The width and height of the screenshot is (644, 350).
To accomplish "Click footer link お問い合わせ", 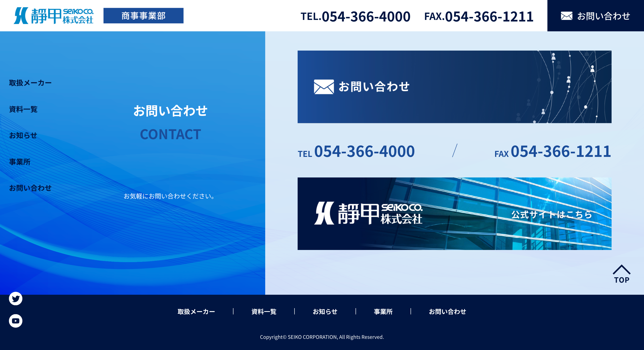I will [447, 312].
